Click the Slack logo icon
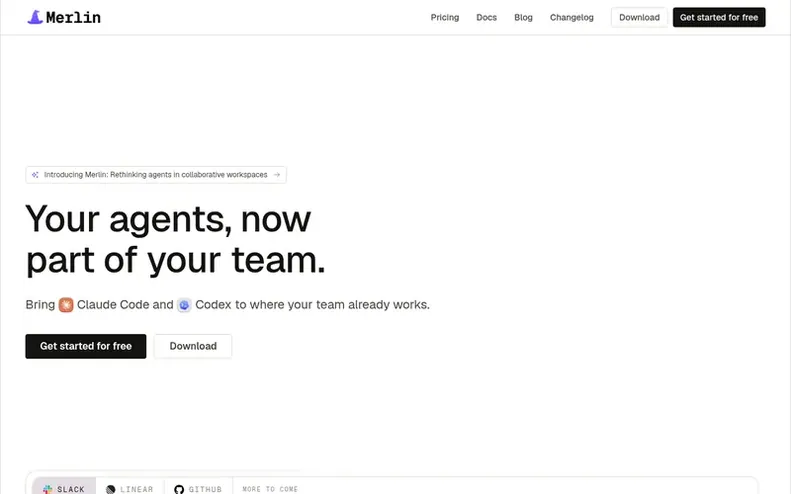Image resolution: width=791 pixels, height=494 pixels. (x=47, y=489)
